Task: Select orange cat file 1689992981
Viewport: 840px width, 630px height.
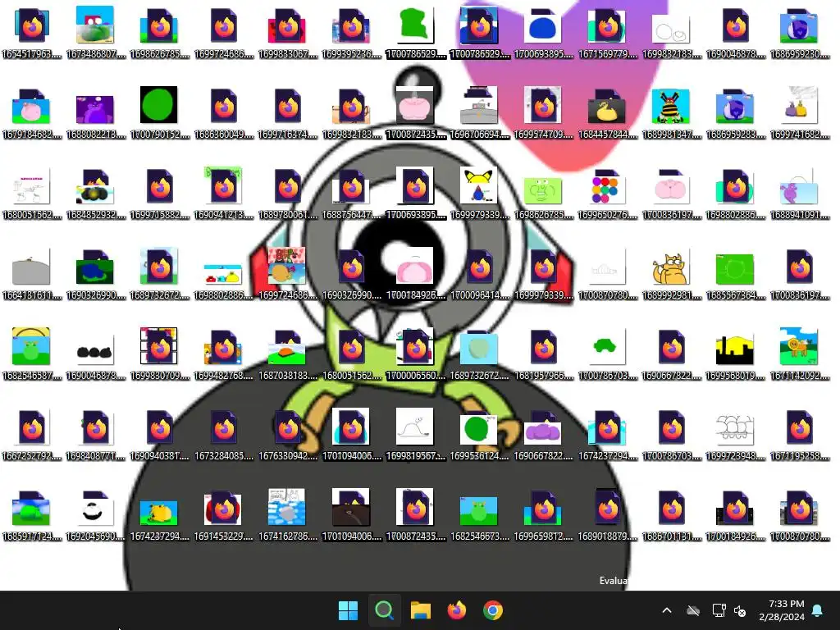Action: coord(672,274)
